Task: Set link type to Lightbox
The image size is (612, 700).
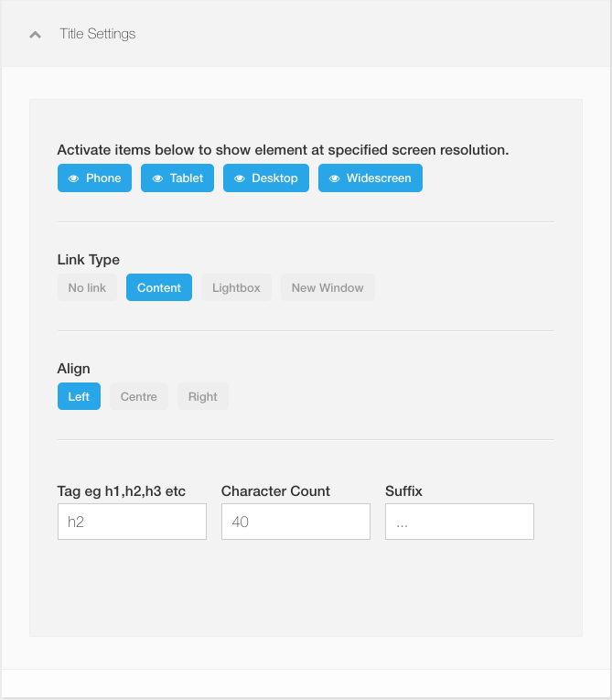Action: 236,287
